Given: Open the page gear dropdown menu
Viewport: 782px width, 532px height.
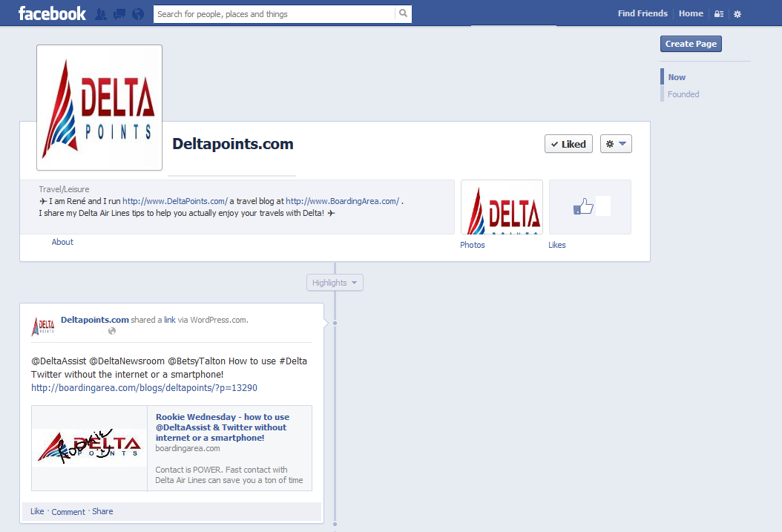Looking at the screenshot, I should click(616, 144).
